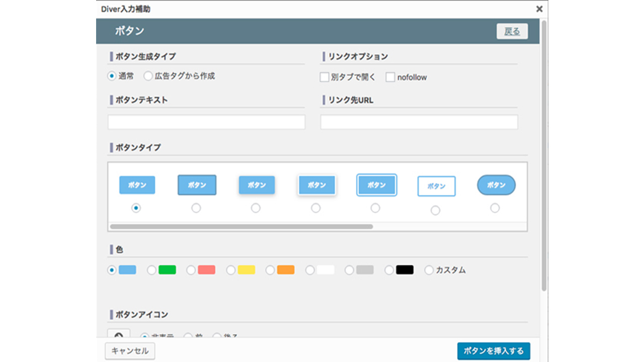Focus the リンク先URL input field
Screen dimensions: 644x362
point(419,122)
